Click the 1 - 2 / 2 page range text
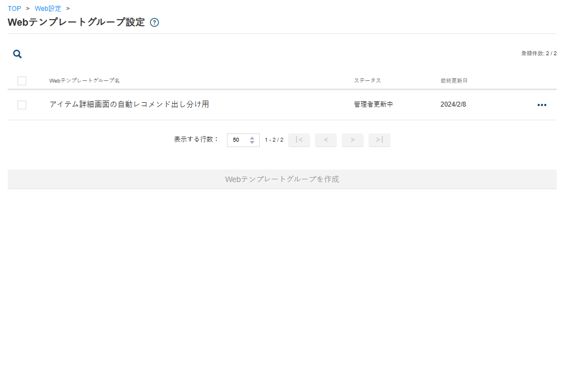This screenshot has width=566, height=392. point(274,140)
